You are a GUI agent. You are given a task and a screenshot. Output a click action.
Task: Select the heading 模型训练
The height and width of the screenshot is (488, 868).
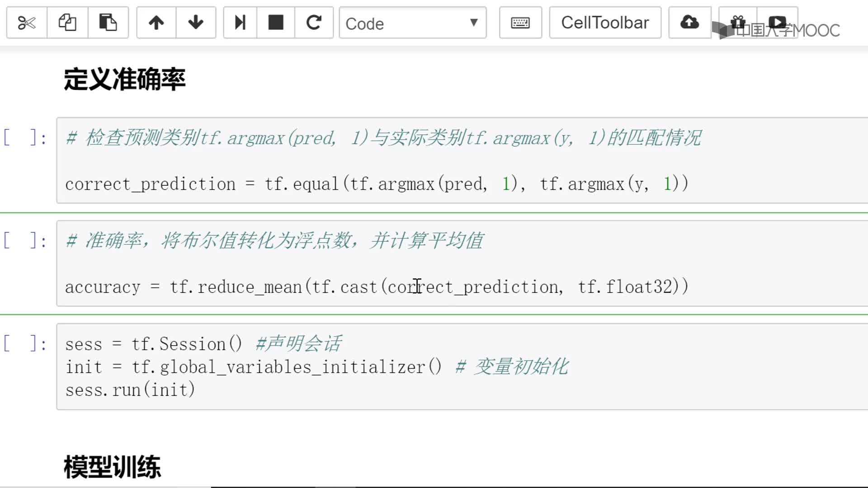pyautogui.click(x=112, y=467)
